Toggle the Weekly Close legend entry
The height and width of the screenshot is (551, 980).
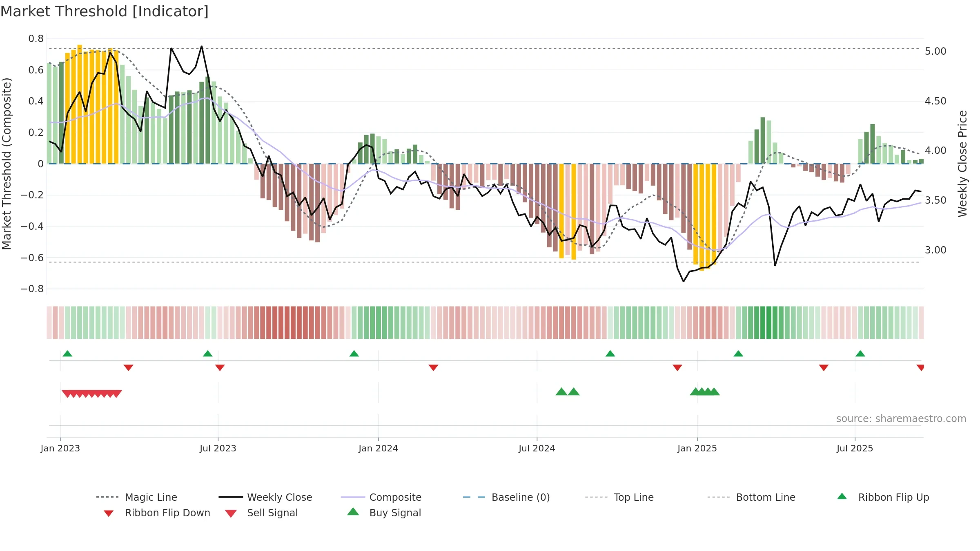tap(265, 497)
